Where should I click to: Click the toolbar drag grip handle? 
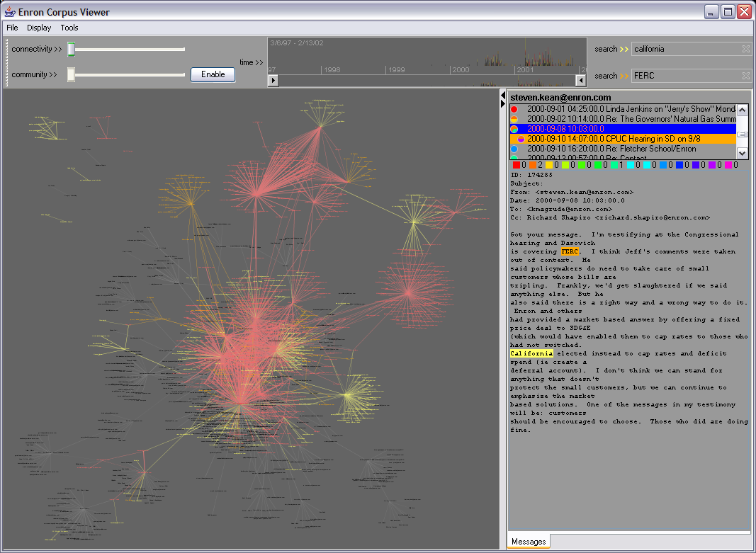[x=6, y=62]
